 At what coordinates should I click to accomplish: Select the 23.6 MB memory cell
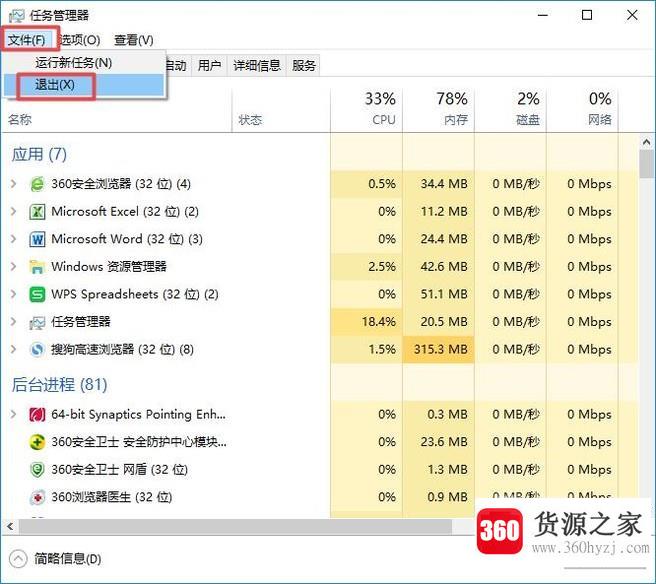[x=438, y=442]
